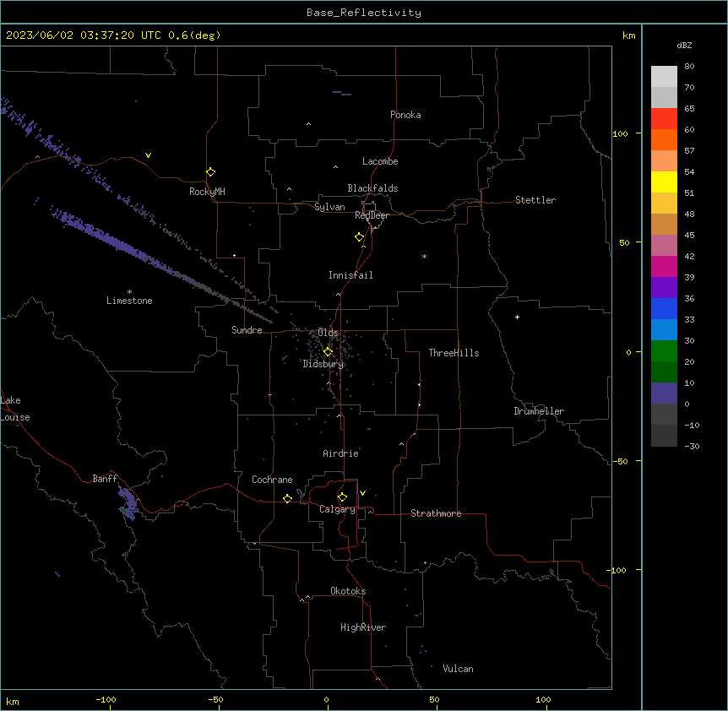Image resolution: width=728 pixels, height=711 pixels.
Task: Select the ThreeHills town label
Action: pos(454,353)
